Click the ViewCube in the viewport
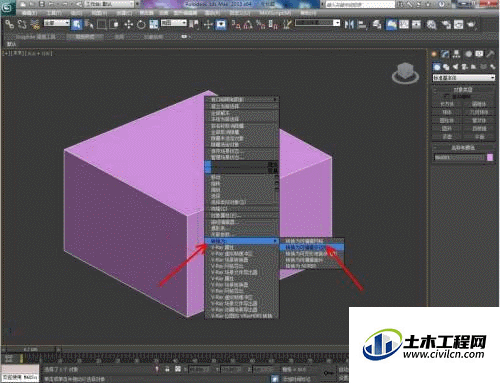The image size is (500, 383). pyautogui.click(x=405, y=73)
